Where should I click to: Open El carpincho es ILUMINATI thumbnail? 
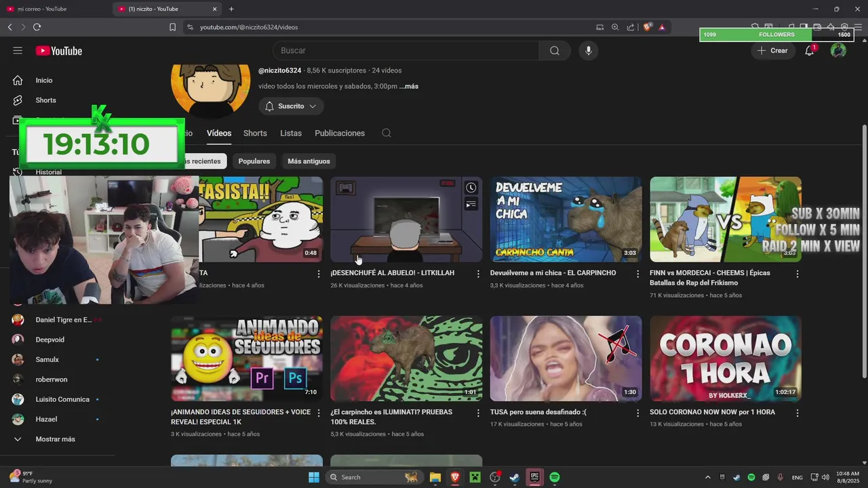[406, 359]
